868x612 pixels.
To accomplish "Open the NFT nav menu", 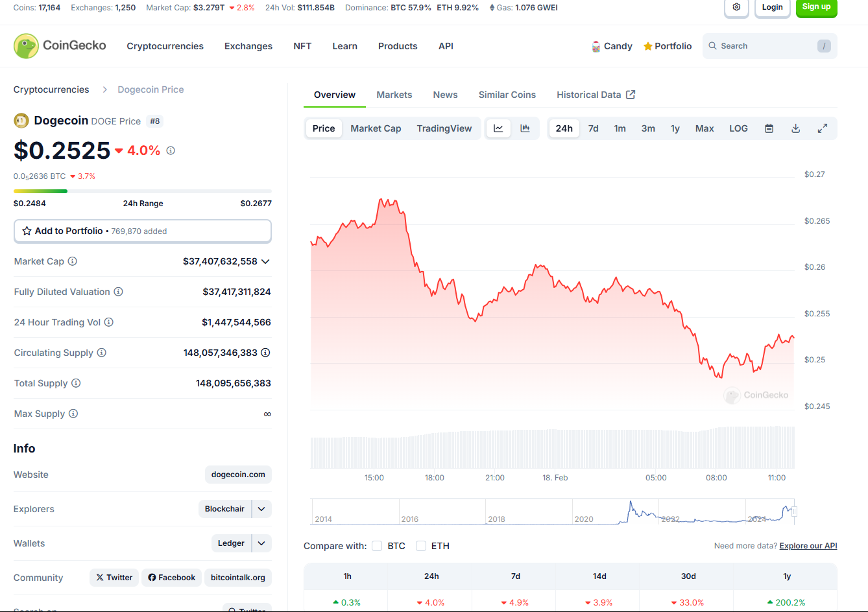I will tap(302, 46).
